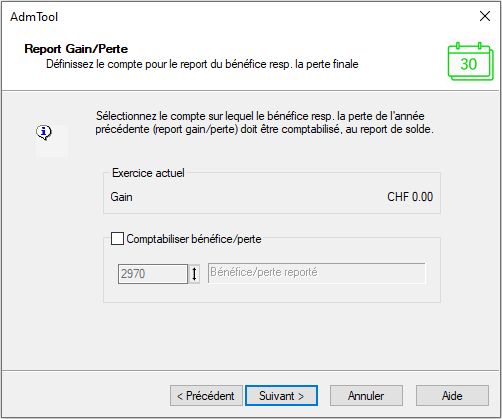Continue with the Suivant button

coord(281,396)
